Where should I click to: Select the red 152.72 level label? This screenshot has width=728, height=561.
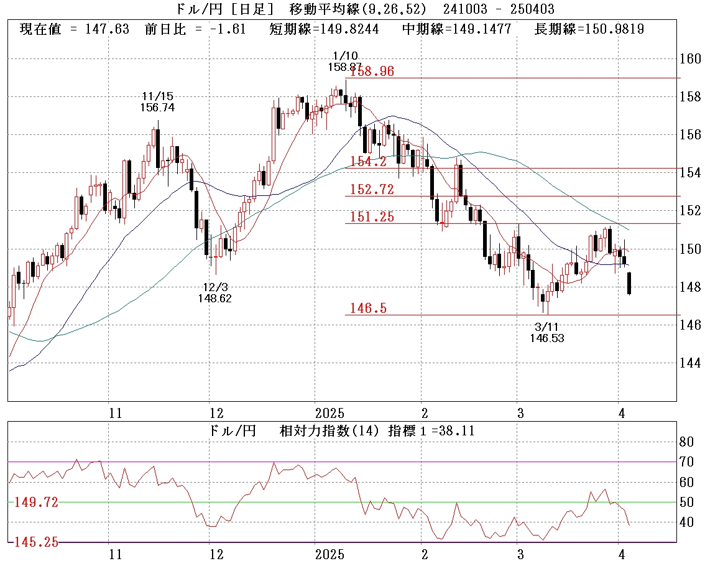coord(372,189)
